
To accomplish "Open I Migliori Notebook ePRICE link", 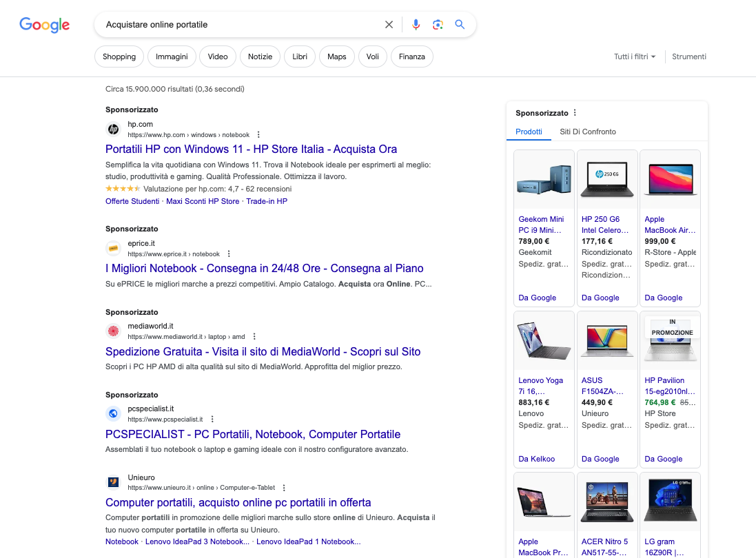I will point(264,268).
